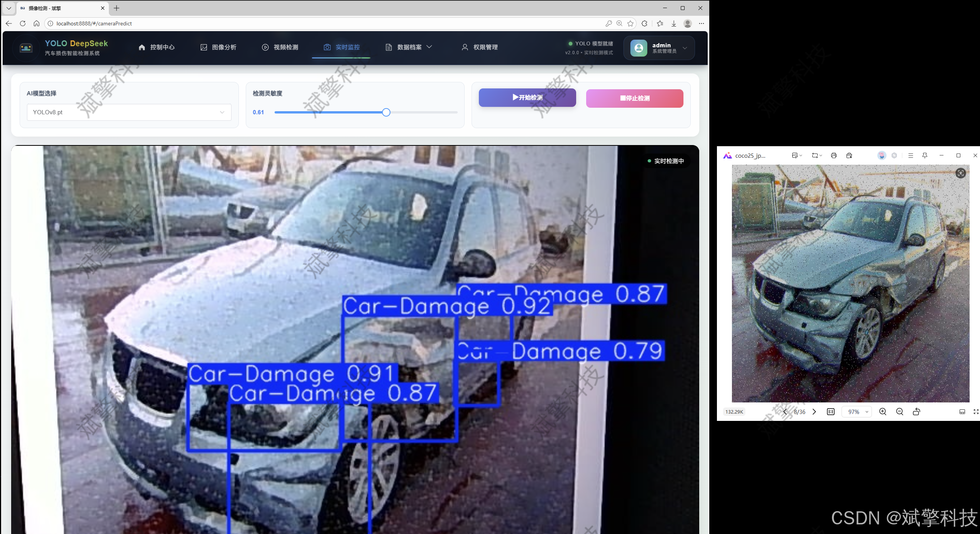980x534 pixels.
Task: Open the YOLOv8.pt model dropdown
Action: 129,112
